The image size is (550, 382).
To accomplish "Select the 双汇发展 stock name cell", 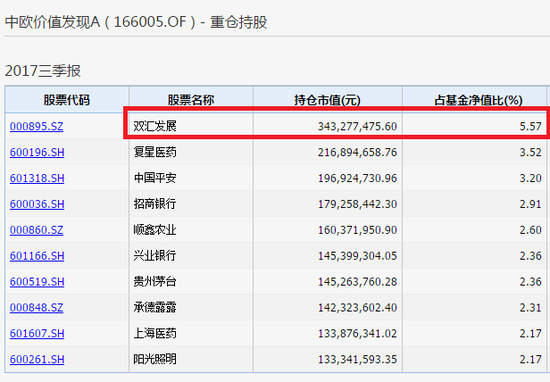I will point(191,126).
